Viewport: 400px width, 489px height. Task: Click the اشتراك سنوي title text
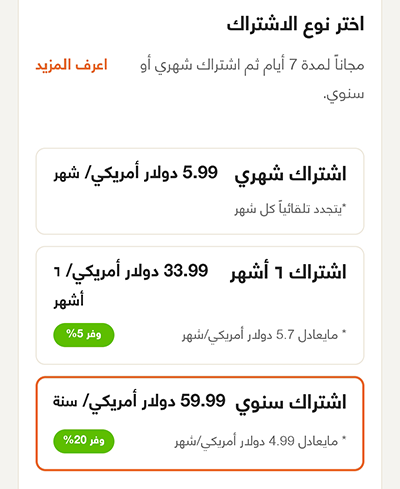coord(291,402)
